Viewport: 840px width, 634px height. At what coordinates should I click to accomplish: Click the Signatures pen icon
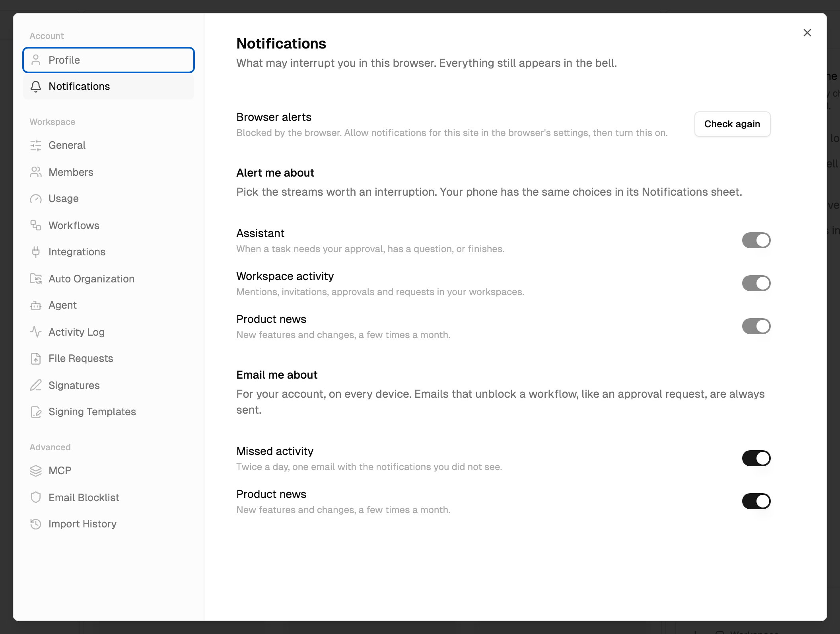click(x=36, y=385)
